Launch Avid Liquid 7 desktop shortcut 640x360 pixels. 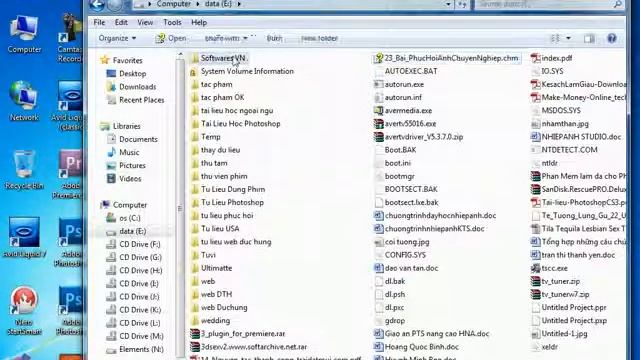24,238
